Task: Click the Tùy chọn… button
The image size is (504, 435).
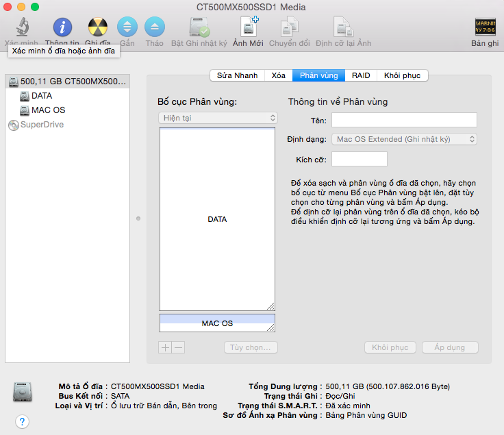Action: click(x=251, y=347)
